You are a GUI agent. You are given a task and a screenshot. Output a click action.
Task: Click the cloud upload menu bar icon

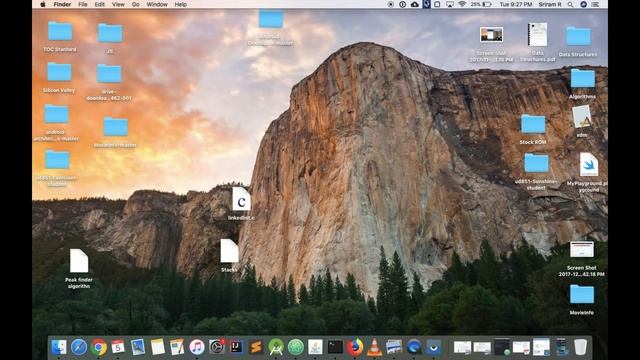[x=415, y=4]
